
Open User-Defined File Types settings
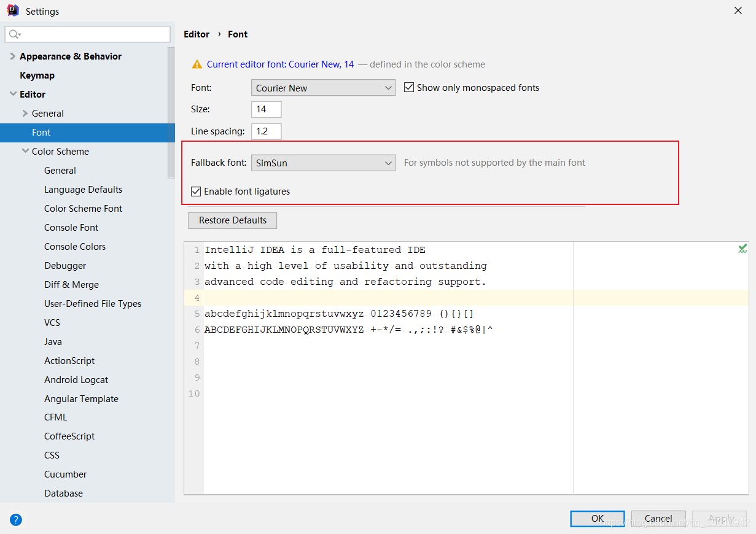pos(93,304)
